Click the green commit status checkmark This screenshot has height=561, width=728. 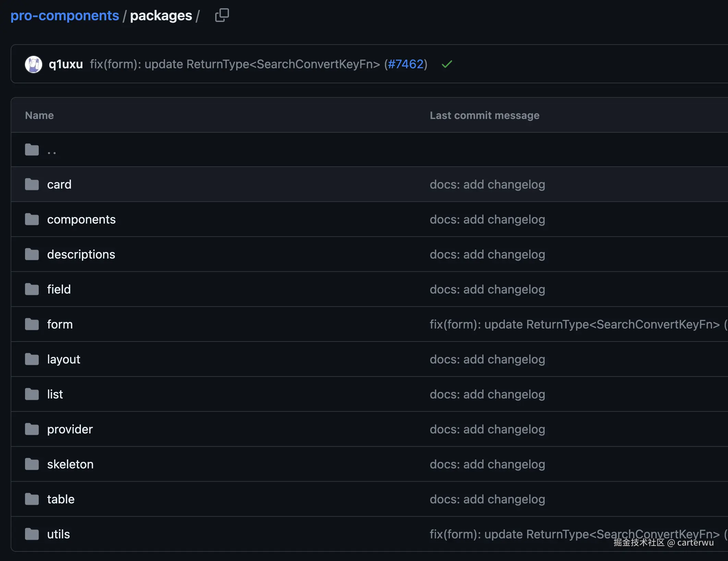[447, 64]
